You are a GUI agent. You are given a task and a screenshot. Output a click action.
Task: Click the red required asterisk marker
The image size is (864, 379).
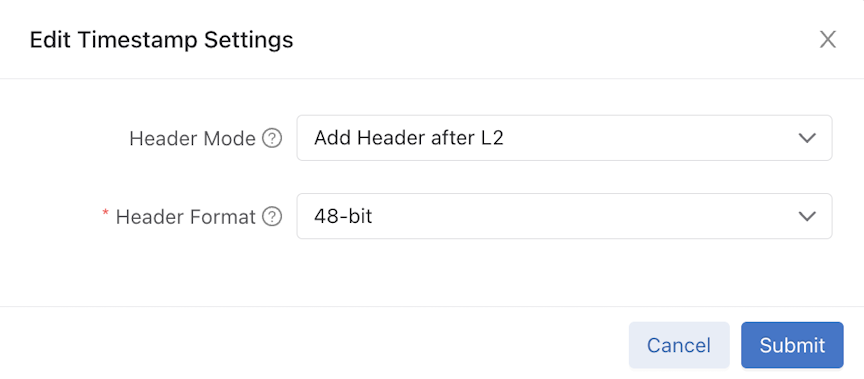click(x=106, y=213)
